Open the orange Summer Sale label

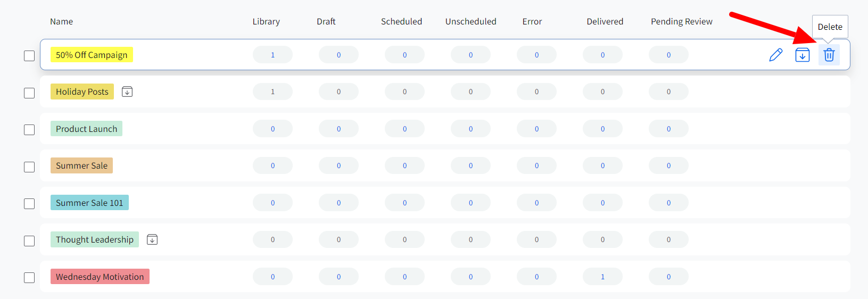pyautogui.click(x=81, y=165)
